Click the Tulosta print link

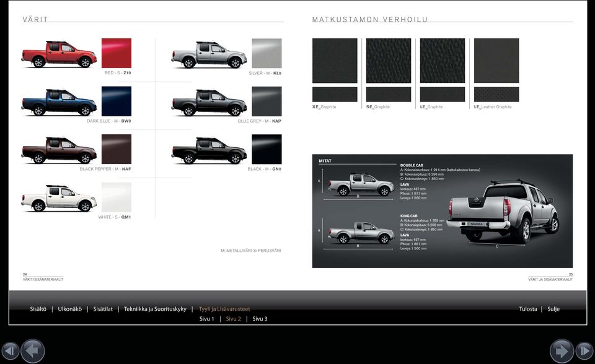pyautogui.click(x=528, y=309)
